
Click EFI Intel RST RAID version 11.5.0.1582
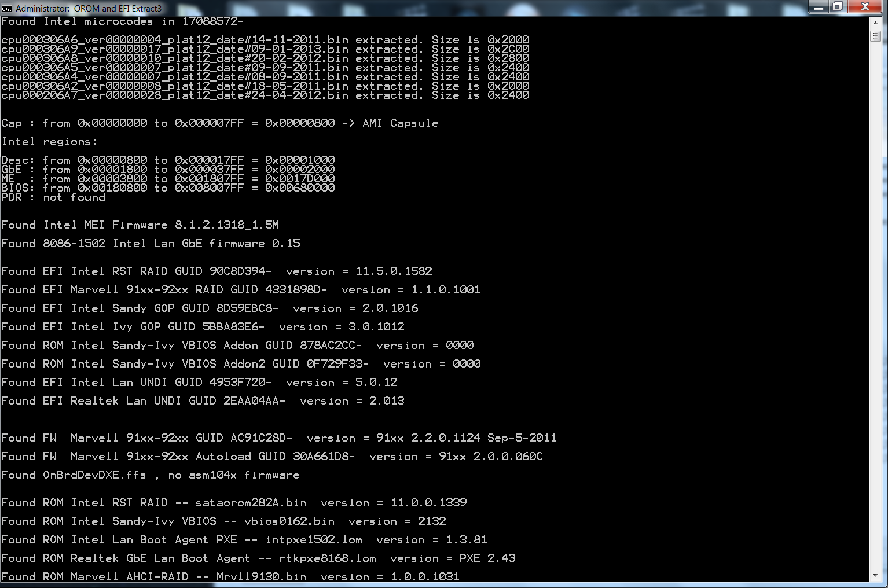point(217,271)
